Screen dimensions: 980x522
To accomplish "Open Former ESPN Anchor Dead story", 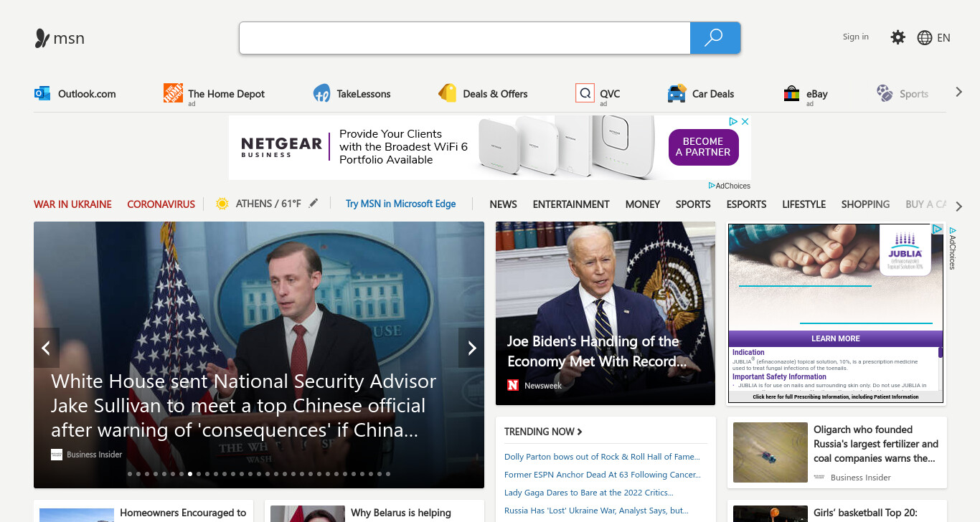I will coord(603,475).
